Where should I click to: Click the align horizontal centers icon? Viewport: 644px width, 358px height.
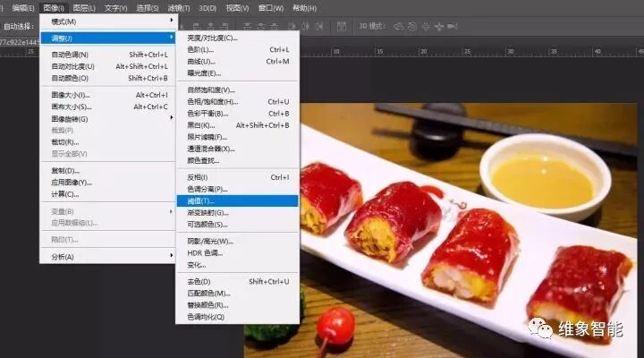[x=211, y=26]
